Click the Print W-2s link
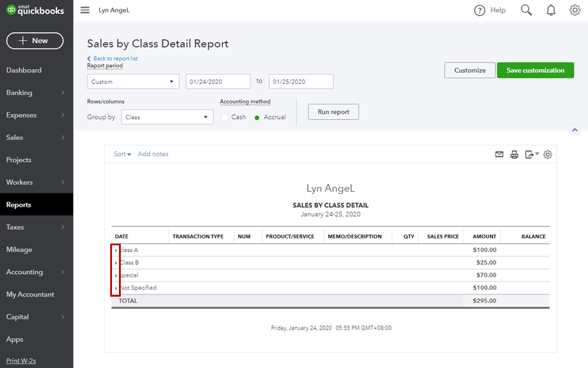 pos(21,361)
